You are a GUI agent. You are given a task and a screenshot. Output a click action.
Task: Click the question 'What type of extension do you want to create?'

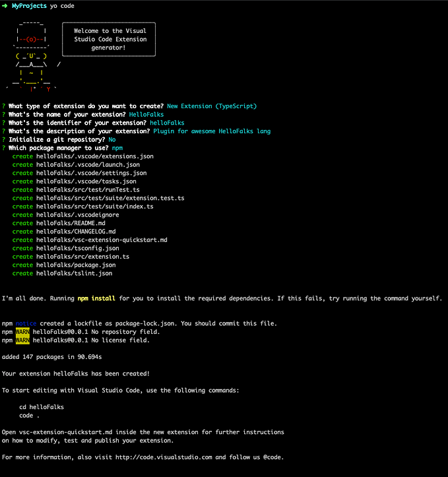tap(86, 106)
